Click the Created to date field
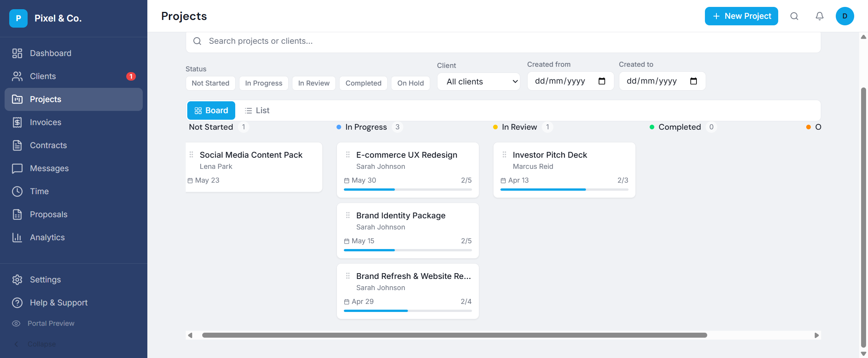This screenshot has height=358, width=868. [x=662, y=81]
